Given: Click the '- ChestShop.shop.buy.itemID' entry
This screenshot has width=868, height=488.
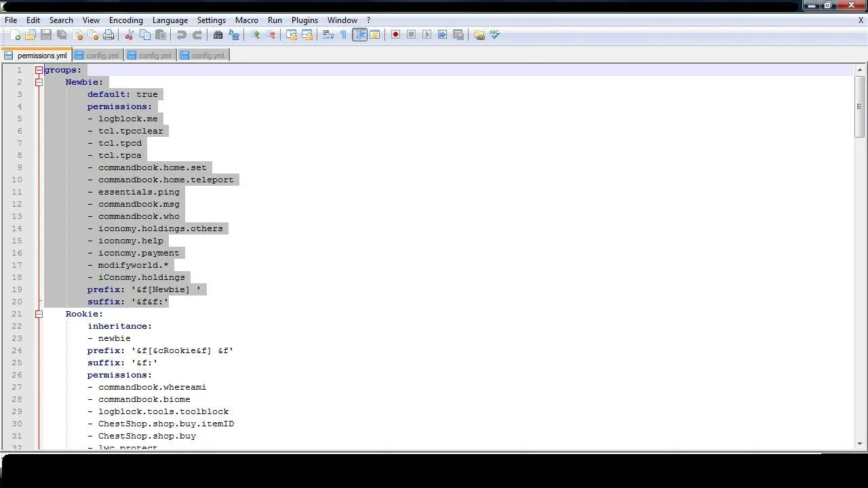Looking at the screenshot, I should 161,424.
